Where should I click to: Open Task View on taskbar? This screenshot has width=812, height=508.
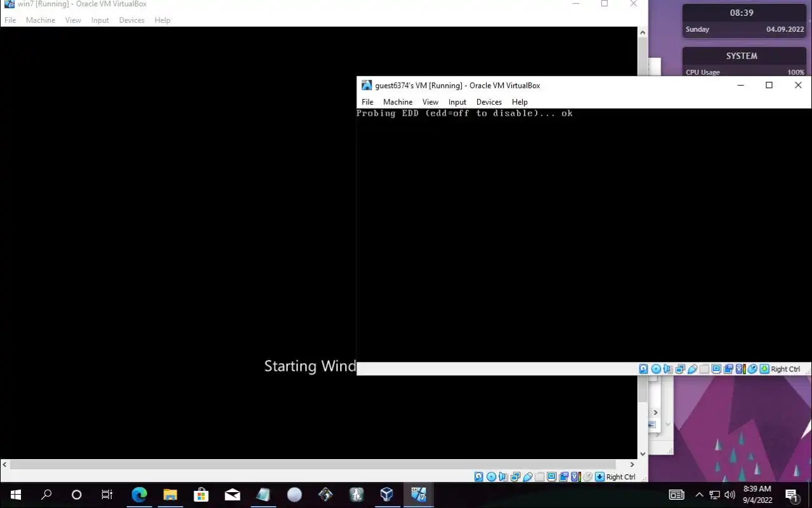(x=107, y=495)
